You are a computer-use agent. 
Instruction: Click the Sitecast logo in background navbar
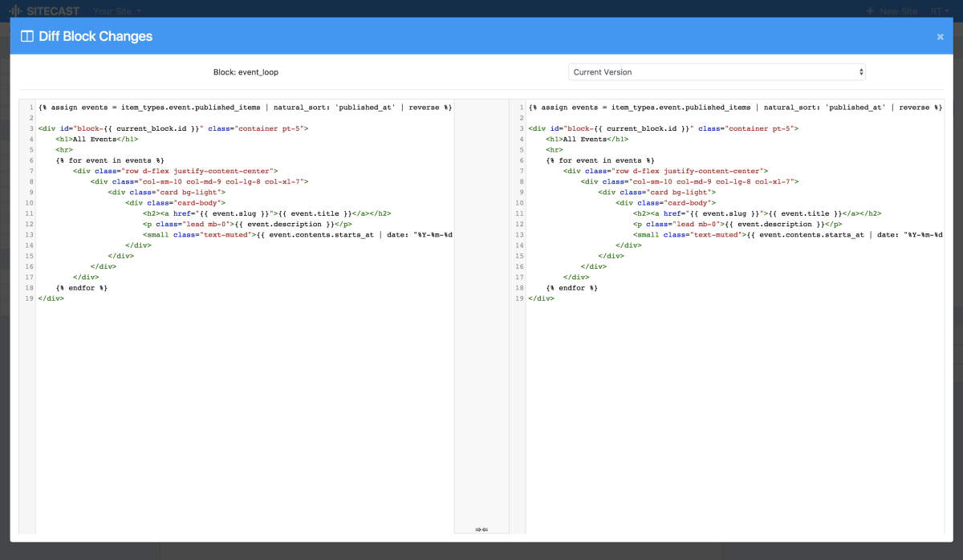tap(43, 11)
